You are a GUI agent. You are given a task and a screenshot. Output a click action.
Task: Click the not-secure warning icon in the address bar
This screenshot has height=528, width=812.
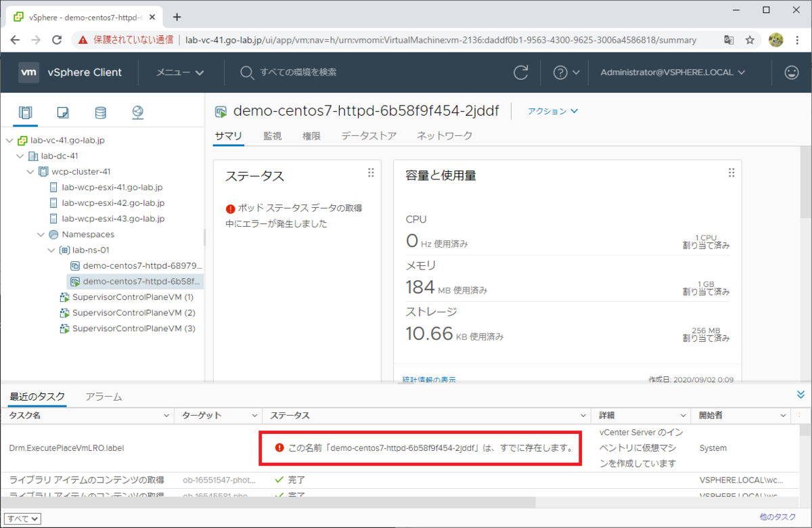point(83,40)
